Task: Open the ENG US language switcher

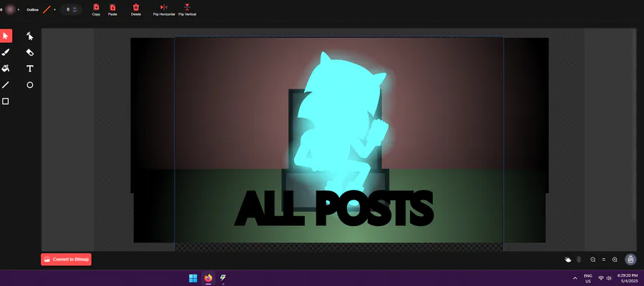Action: tap(587, 278)
